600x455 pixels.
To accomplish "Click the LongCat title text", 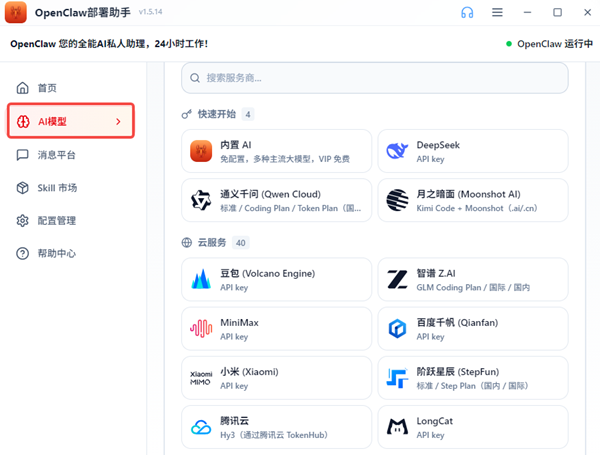I will pos(435,421).
